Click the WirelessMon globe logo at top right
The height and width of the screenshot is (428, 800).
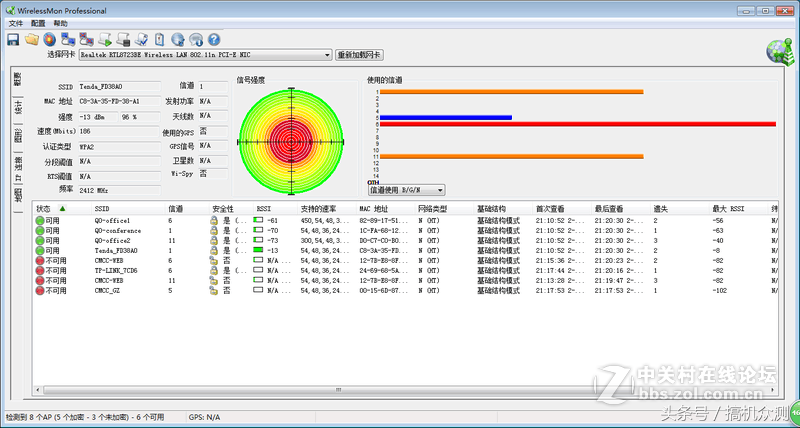pyautogui.click(x=779, y=51)
